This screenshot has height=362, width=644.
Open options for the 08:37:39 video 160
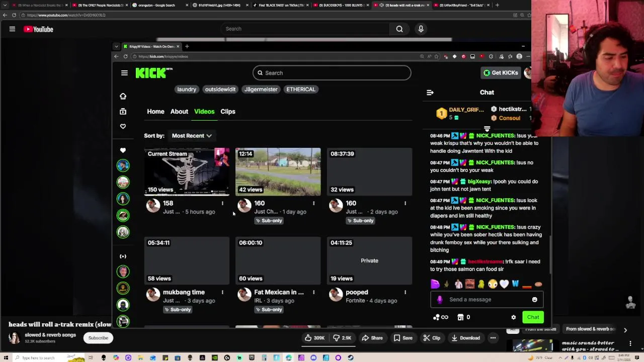pyautogui.click(x=405, y=203)
